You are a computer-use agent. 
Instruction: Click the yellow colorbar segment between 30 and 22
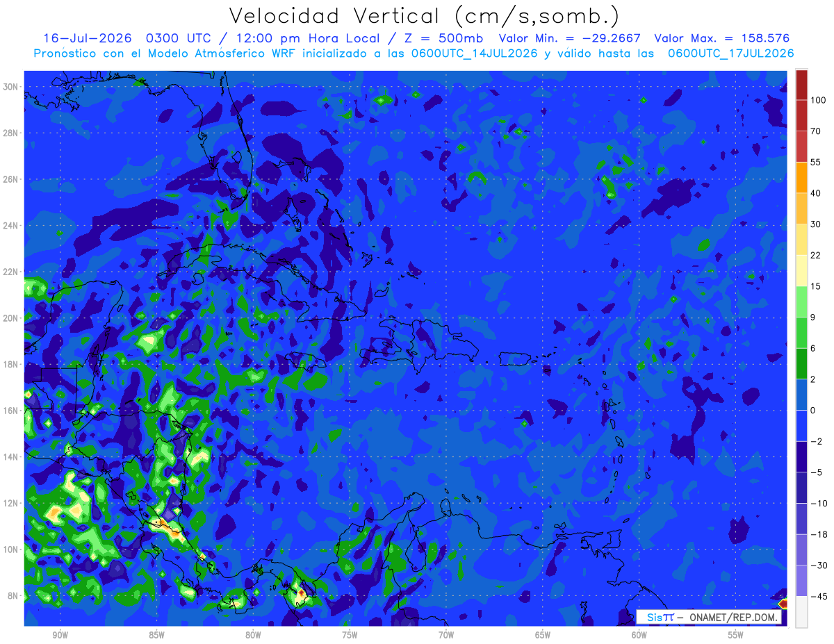tap(802, 239)
